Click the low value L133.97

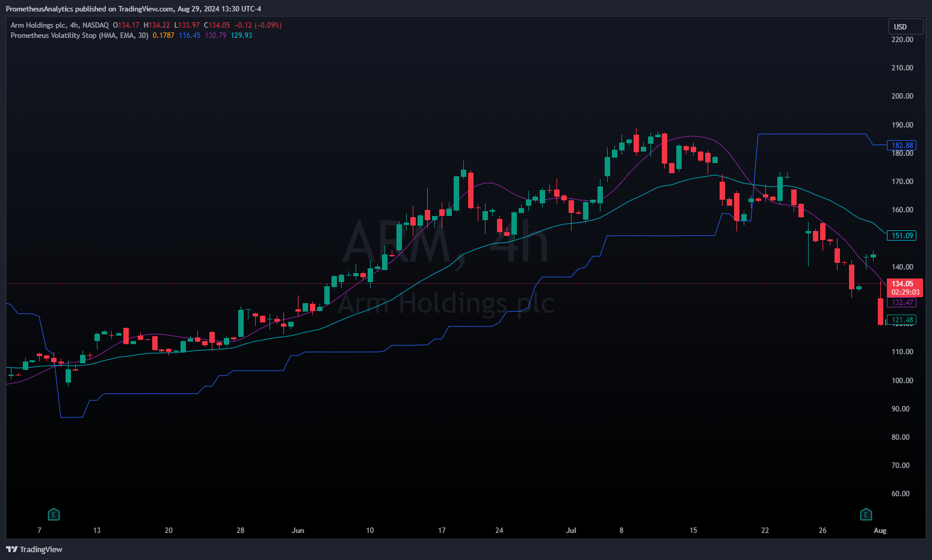click(x=187, y=25)
